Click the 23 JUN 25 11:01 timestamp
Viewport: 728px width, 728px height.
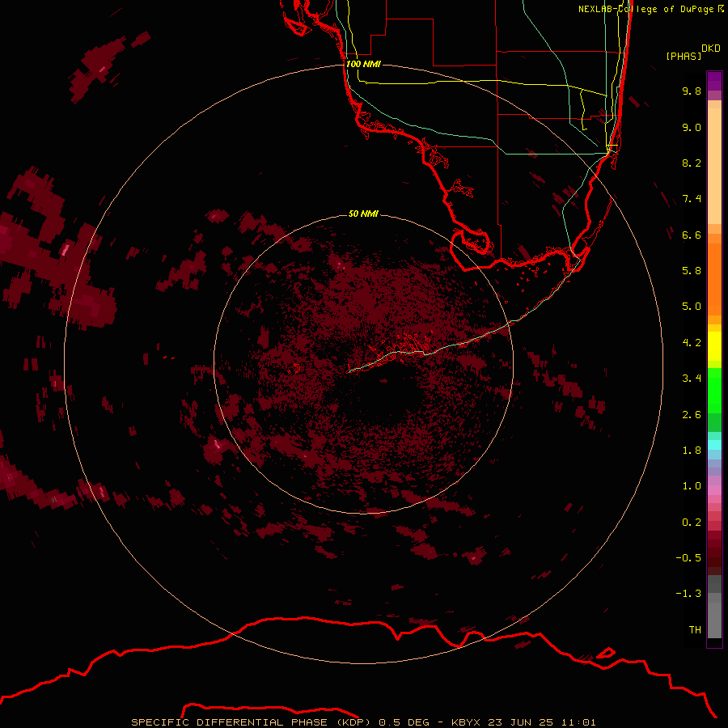[542, 722]
